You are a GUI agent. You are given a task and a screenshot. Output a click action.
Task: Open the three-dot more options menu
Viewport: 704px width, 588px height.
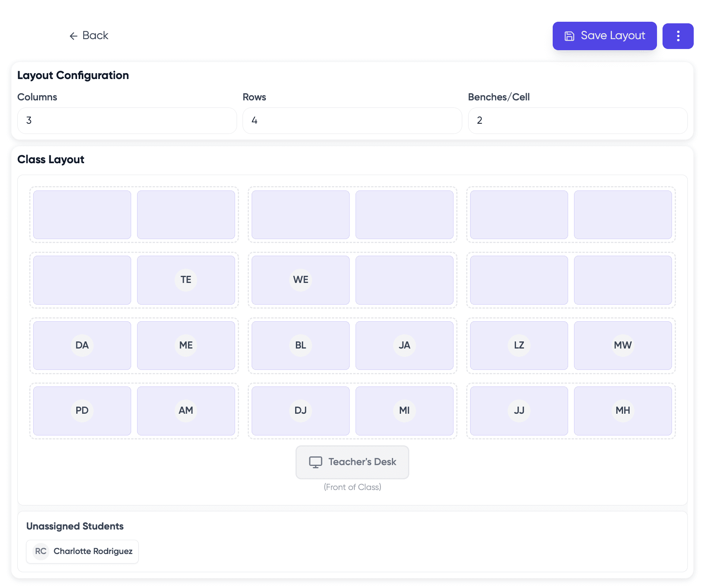coord(678,36)
